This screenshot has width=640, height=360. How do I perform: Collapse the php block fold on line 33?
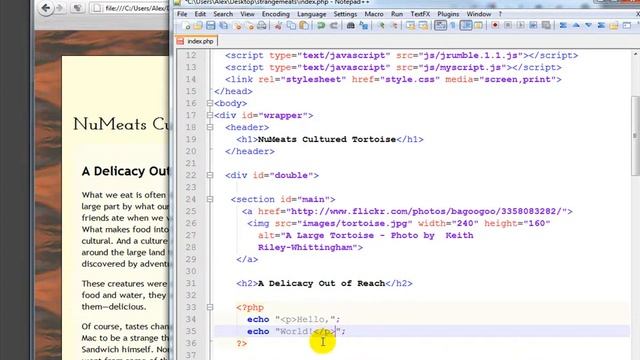click(x=210, y=307)
